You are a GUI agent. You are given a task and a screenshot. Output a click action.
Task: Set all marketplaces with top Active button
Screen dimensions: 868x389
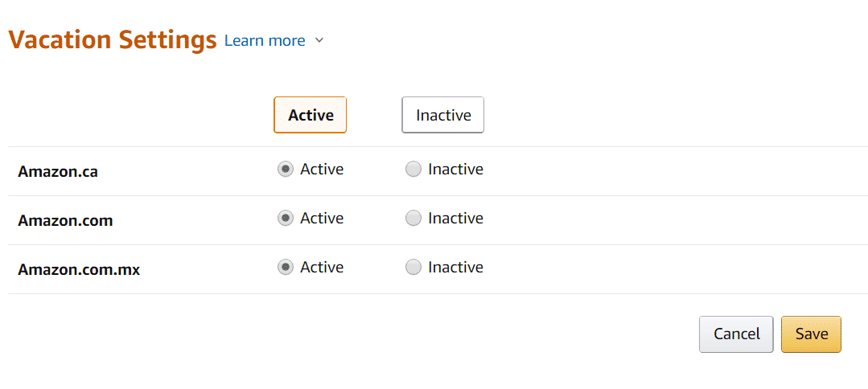pyautogui.click(x=310, y=115)
